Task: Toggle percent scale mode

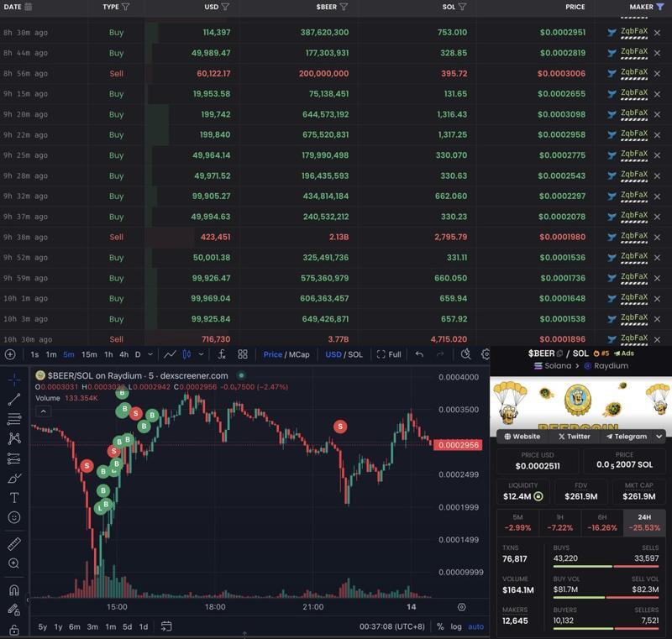Action: click(x=440, y=626)
